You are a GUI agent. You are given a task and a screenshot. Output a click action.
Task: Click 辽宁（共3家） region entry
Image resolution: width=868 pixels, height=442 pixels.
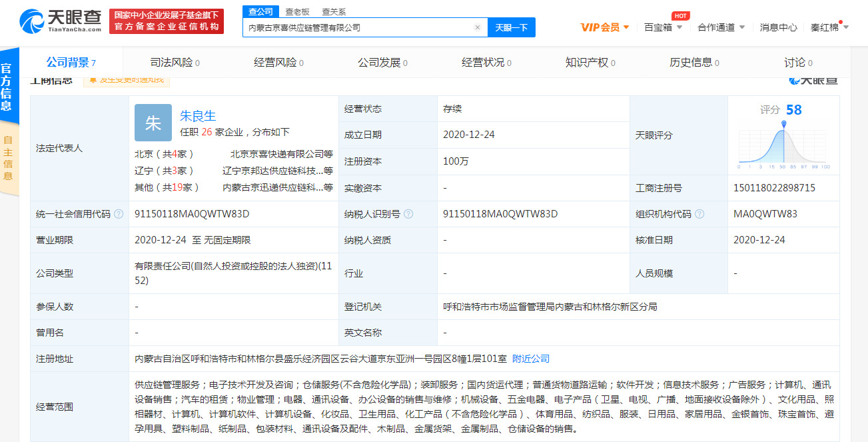[164, 171]
